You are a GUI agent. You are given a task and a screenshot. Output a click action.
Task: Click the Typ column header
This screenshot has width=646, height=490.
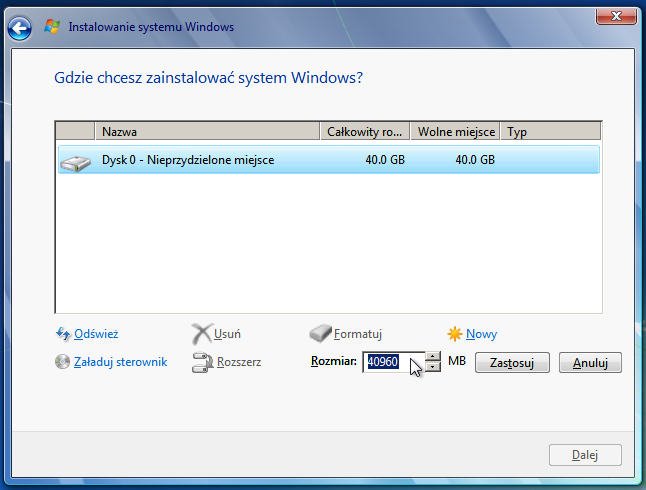click(550, 131)
